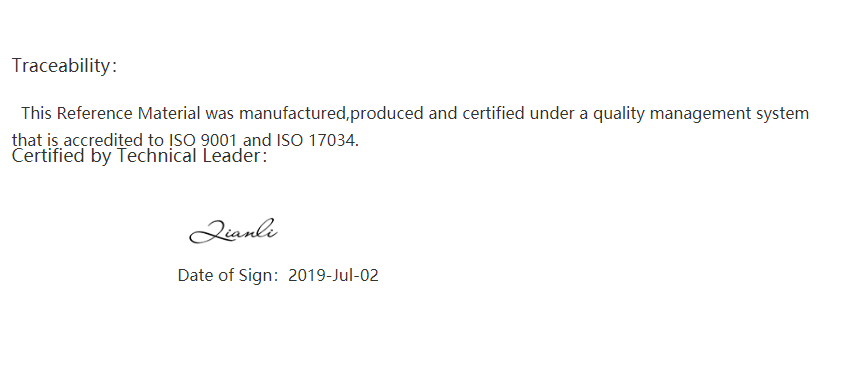Click the Qianli handwritten signature

(233, 231)
